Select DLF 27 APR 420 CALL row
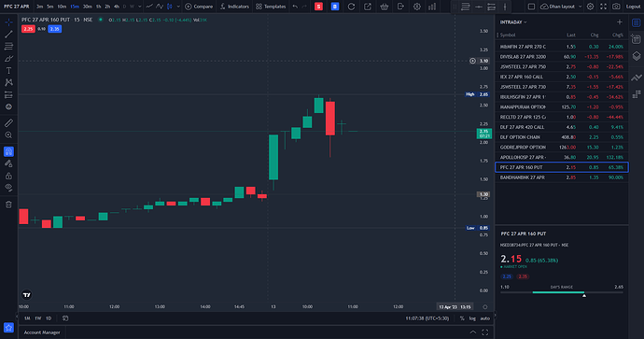Viewport: 644px width, 339px height. pyautogui.click(x=562, y=127)
